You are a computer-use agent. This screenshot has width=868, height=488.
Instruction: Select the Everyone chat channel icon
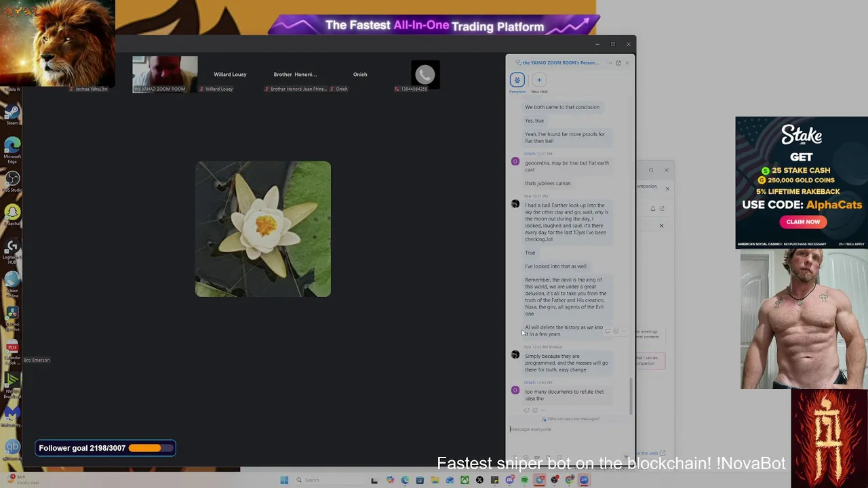(517, 80)
